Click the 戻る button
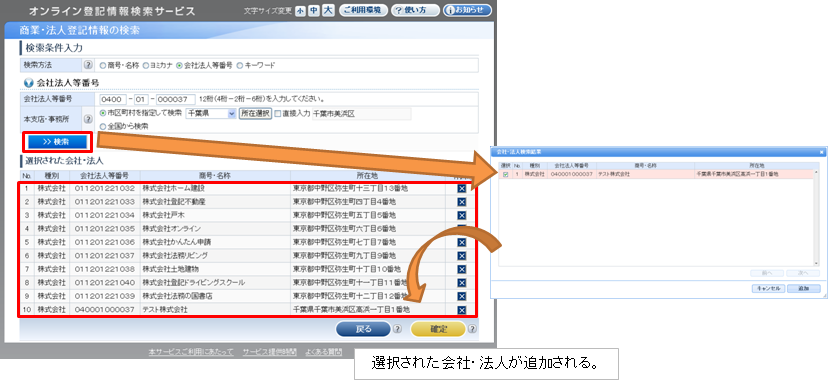The width and height of the screenshot is (830, 382). coord(363,329)
